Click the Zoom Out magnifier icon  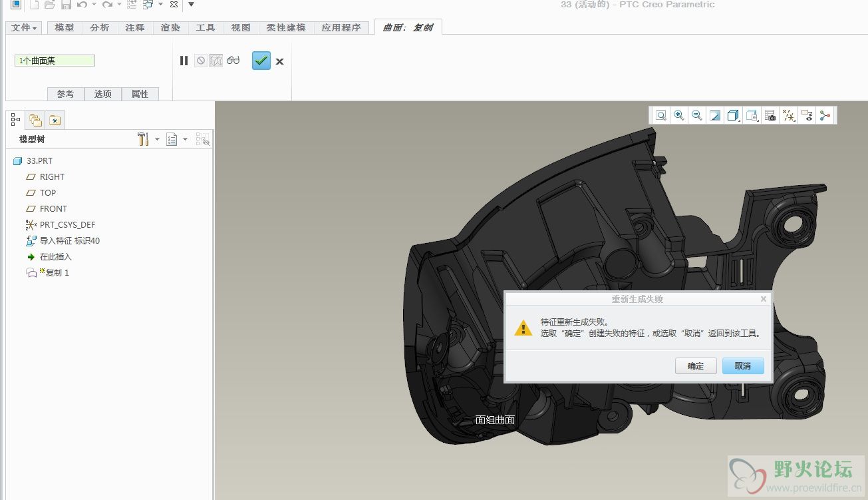[x=696, y=115]
